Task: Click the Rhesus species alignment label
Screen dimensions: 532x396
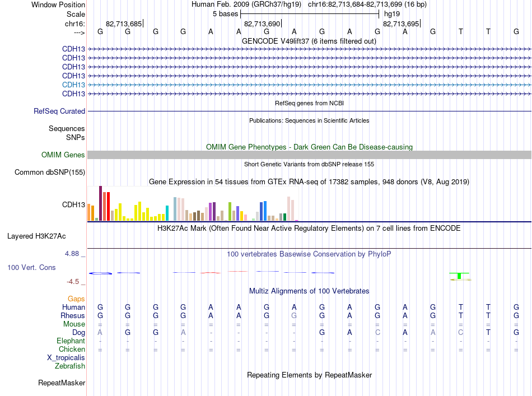Action: pos(73,315)
